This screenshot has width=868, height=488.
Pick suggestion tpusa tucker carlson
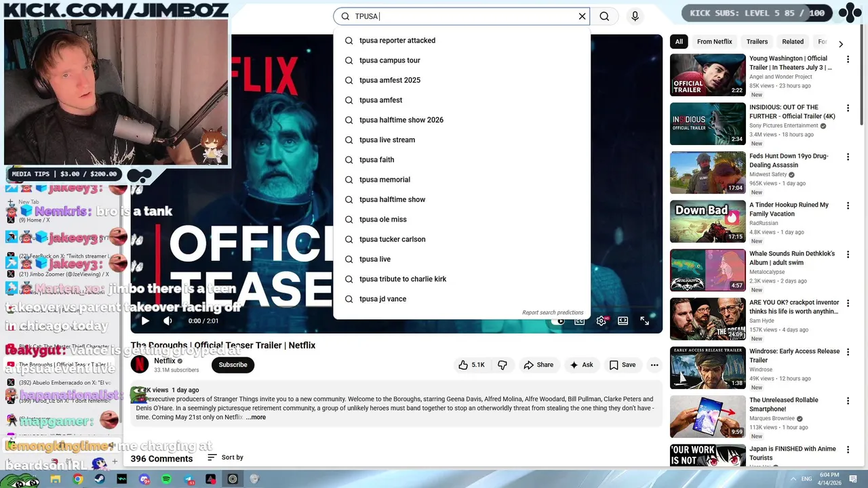462,239
